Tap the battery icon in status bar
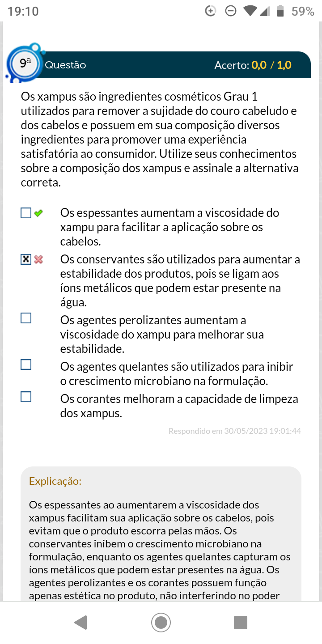Screen dimensions: 322x644 [x=281, y=11]
